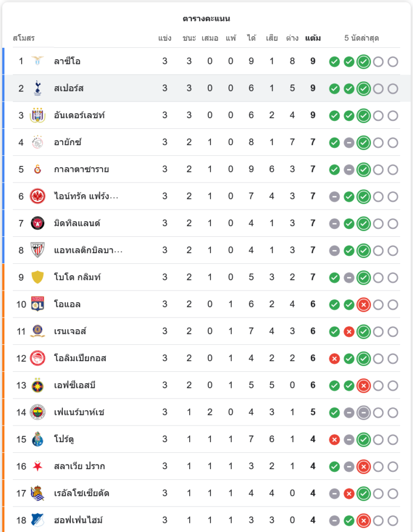Click the Galatasaray club crest icon
This screenshot has height=532, width=413.
click(38, 169)
